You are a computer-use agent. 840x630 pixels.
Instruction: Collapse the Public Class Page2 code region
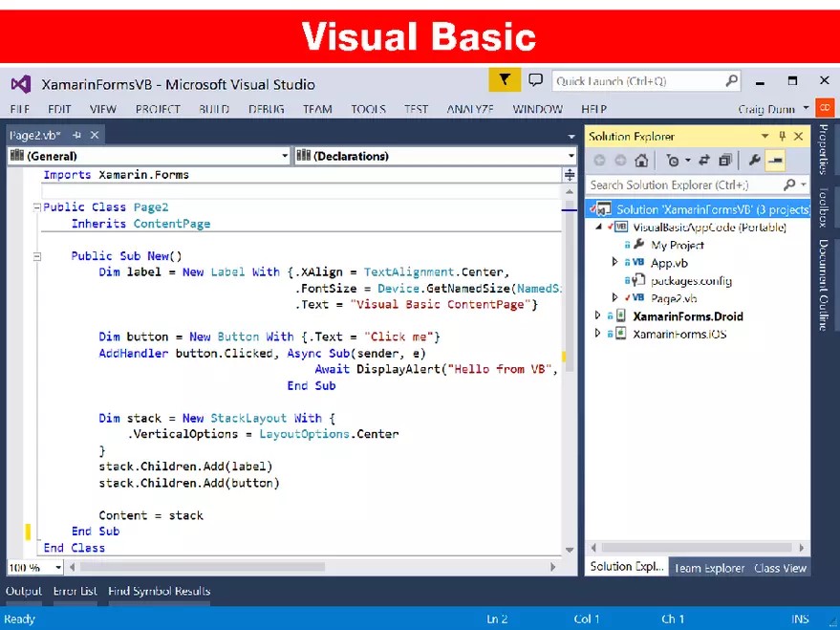click(x=36, y=207)
